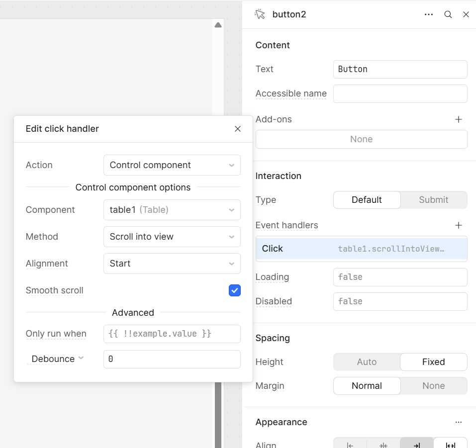Close the Edit click handler dialog
The image size is (476, 448).
[238, 129]
